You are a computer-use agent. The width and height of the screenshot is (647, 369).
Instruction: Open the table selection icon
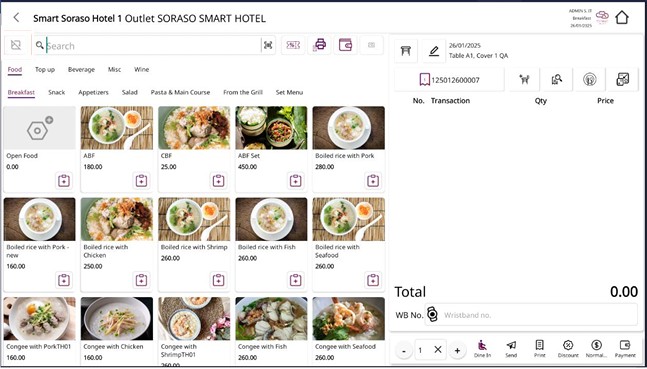406,51
